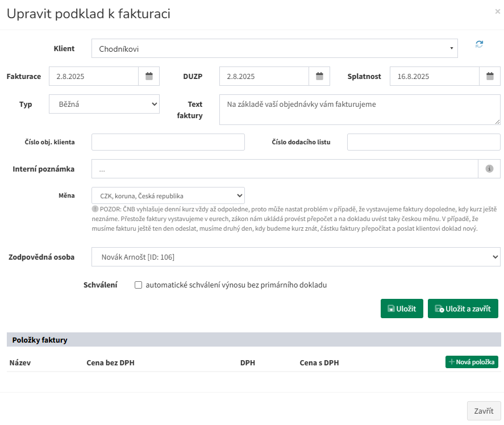Expand the Měna currency dropdown
The image size is (504, 425).
168,195
